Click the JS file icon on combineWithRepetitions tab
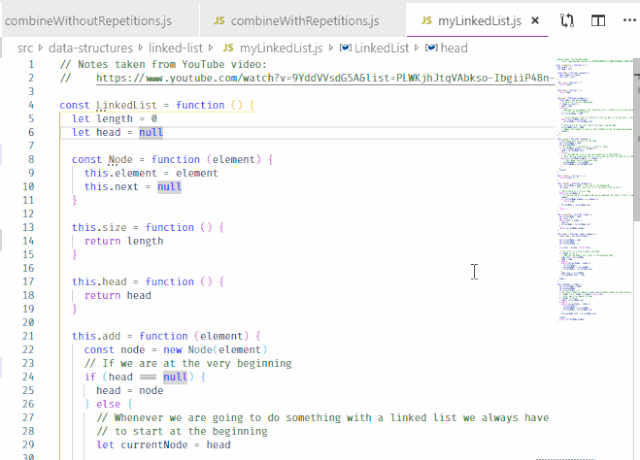The width and height of the screenshot is (640, 460). coord(219,20)
